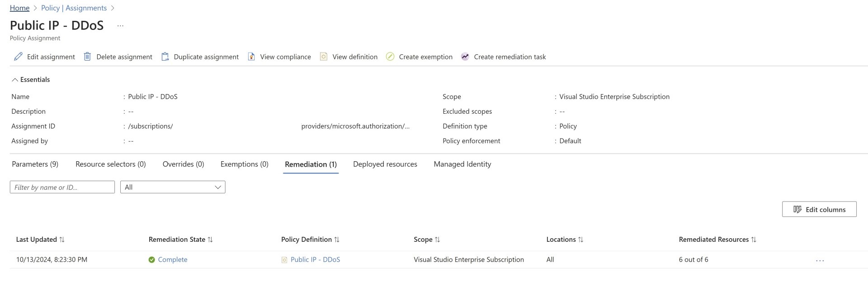This screenshot has width=868, height=283.
Task: Open the ellipsis menu beside the page title
Action: point(120,26)
